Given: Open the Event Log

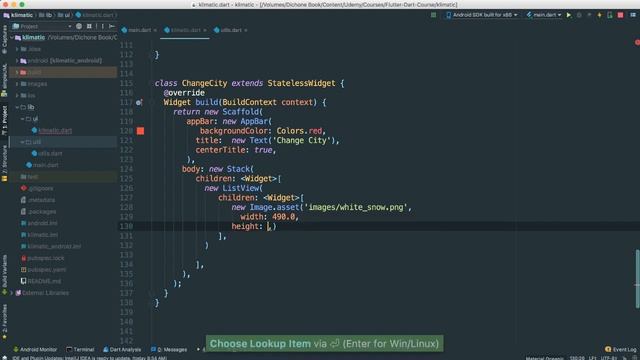Looking at the screenshot, I should [x=621, y=350].
